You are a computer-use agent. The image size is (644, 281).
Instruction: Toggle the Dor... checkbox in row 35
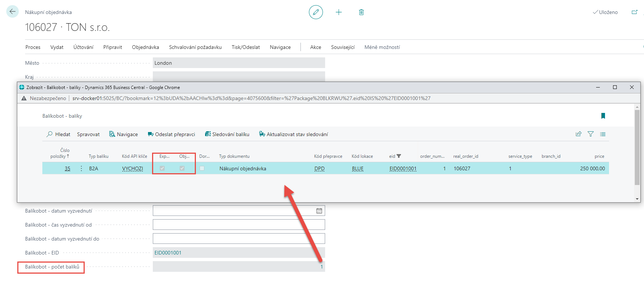202,168
